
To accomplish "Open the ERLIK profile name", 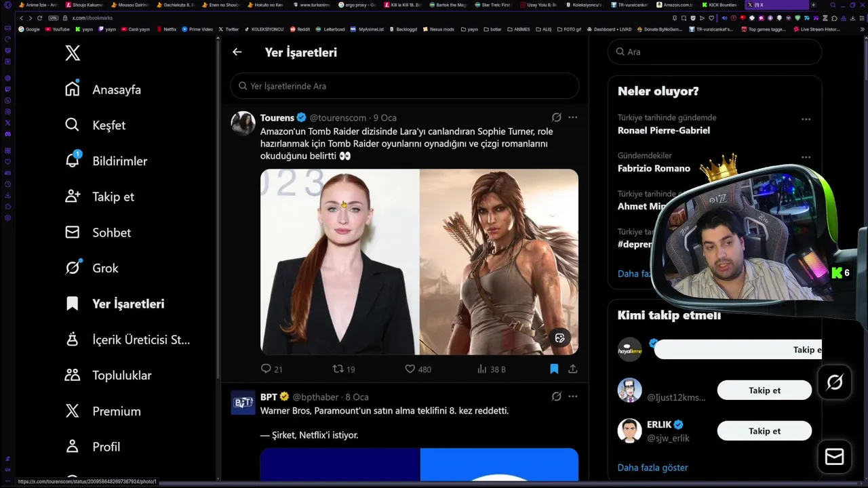I will point(659,424).
